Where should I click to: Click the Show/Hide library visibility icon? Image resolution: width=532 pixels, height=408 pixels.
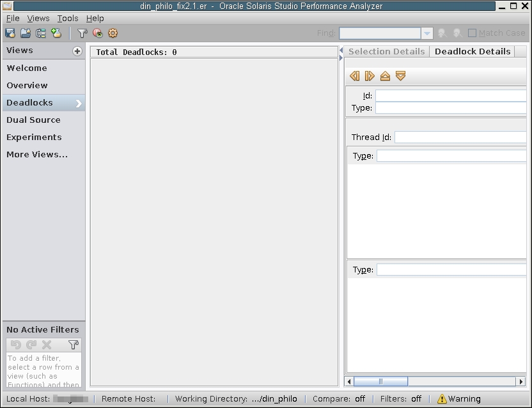pyautogui.click(x=98, y=33)
